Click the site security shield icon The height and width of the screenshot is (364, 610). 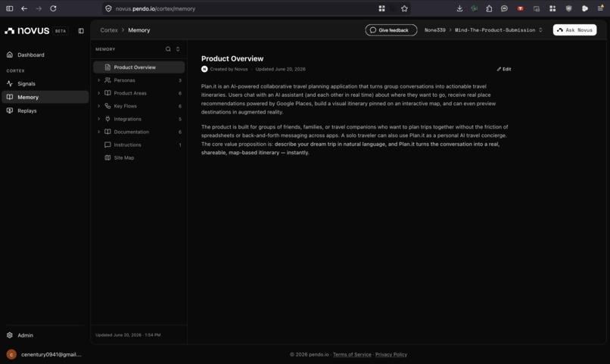(108, 8)
